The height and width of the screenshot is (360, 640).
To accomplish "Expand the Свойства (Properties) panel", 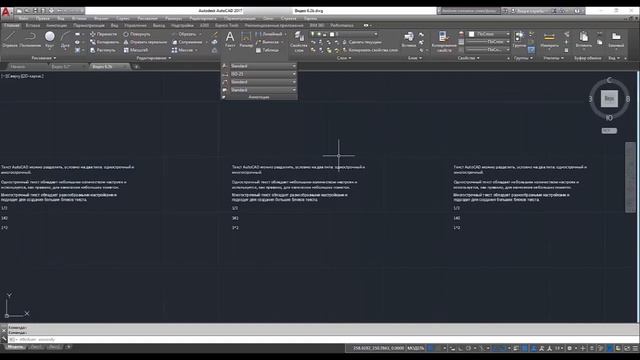I will tap(468, 58).
